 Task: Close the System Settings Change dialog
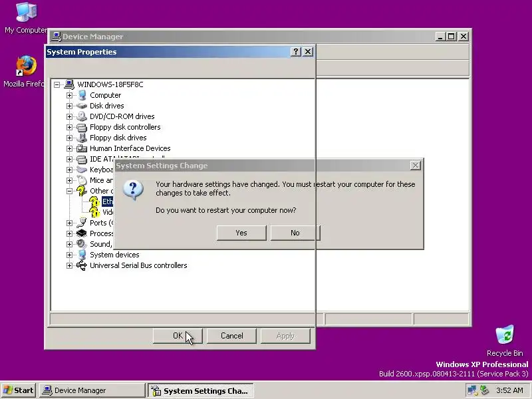tap(415, 165)
